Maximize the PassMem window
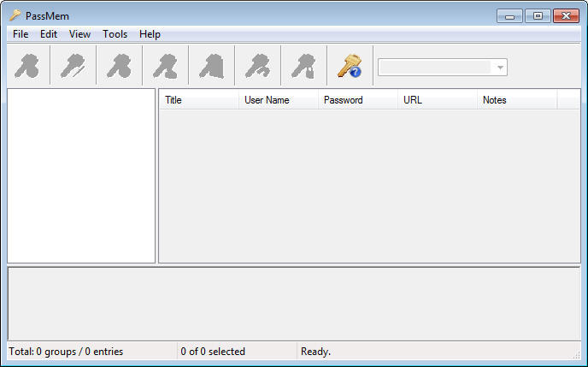The height and width of the screenshot is (367, 588). pos(538,16)
